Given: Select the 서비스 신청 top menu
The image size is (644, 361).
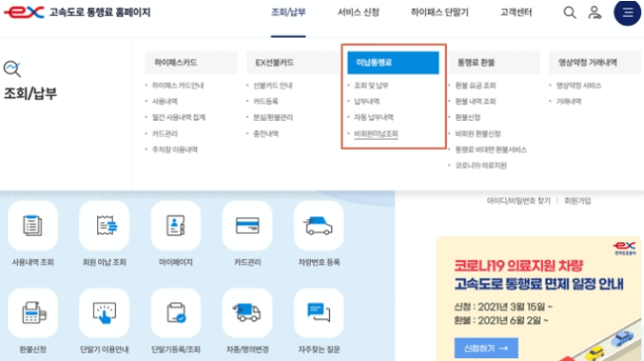Looking at the screenshot, I should (x=358, y=12).
